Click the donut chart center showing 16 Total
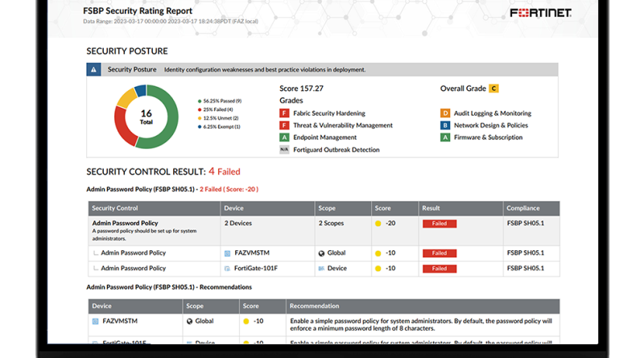The image size is (644, 358). (147, 117)
